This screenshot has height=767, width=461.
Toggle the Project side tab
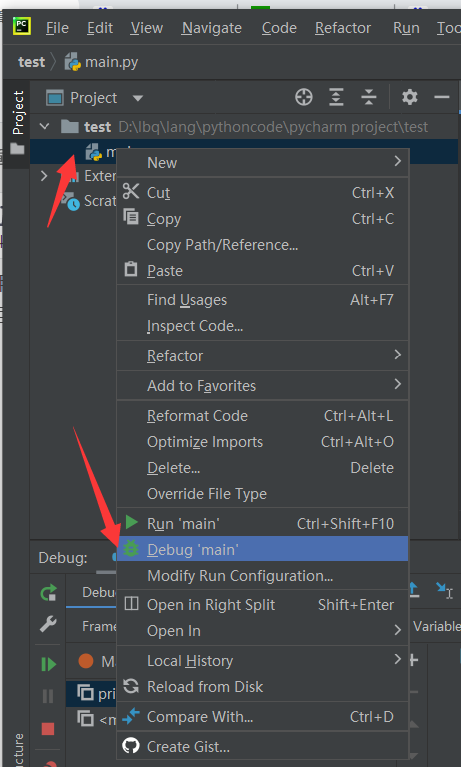(x=18, y=122)
